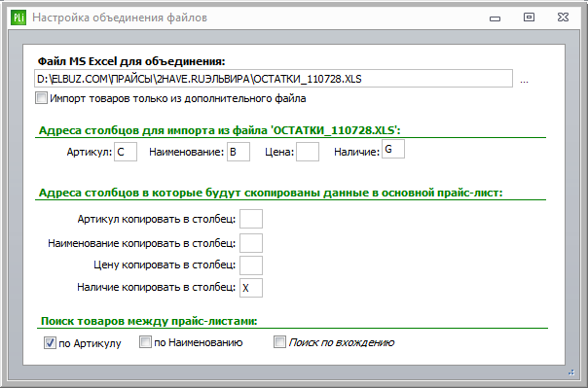
Task: Click the 'Наименование:' label in import section
Action: [x=186, y=152]
